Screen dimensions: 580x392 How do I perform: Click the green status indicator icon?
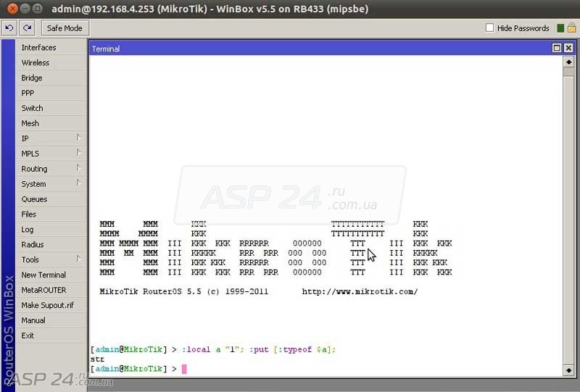click(x=560, y=28)
